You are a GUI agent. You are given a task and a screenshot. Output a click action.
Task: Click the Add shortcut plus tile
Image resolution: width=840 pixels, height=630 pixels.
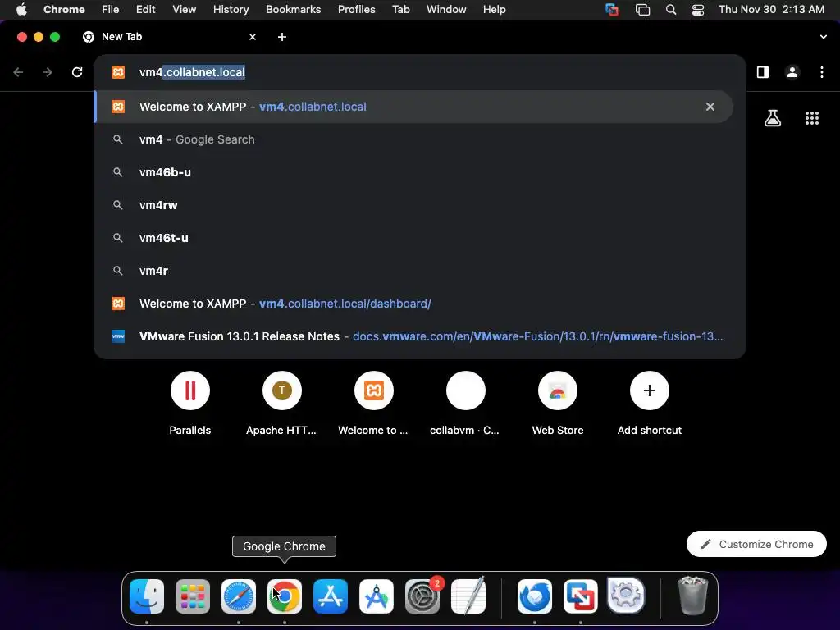point(650,390)
